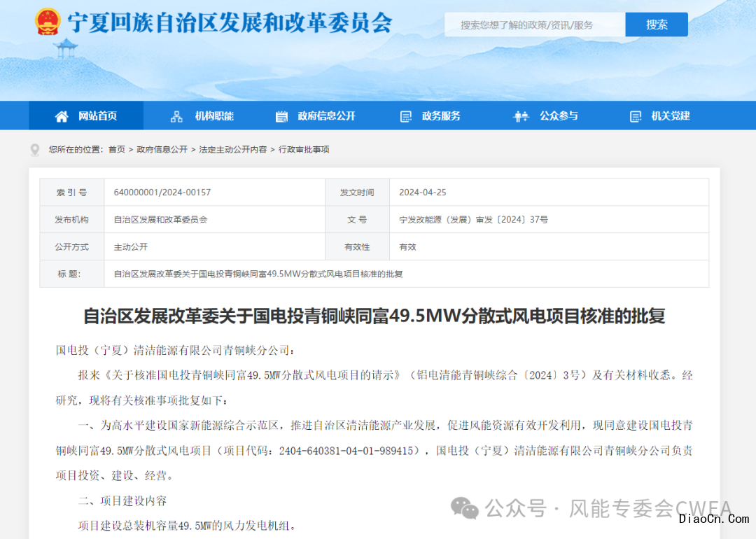The height and width of the screenshot is (539, 756).
Task: Click the document icon beside 机关党建
Action: tap(636, 116)
